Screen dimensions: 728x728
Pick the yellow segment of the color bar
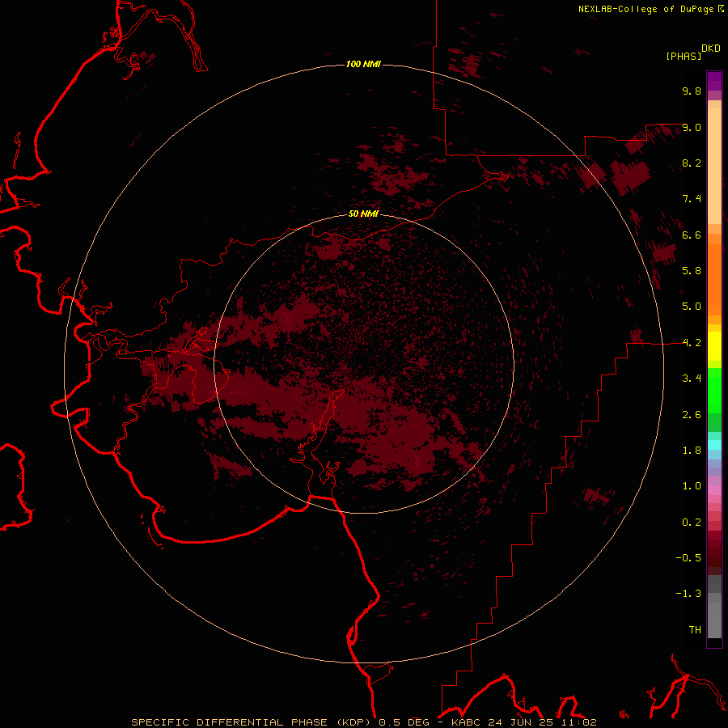click(714, 346)
